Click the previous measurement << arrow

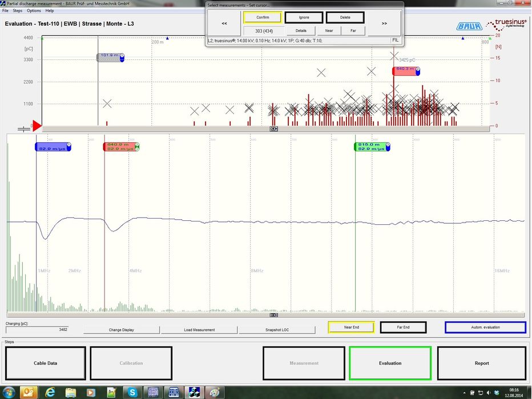click(x=224, y=23)
